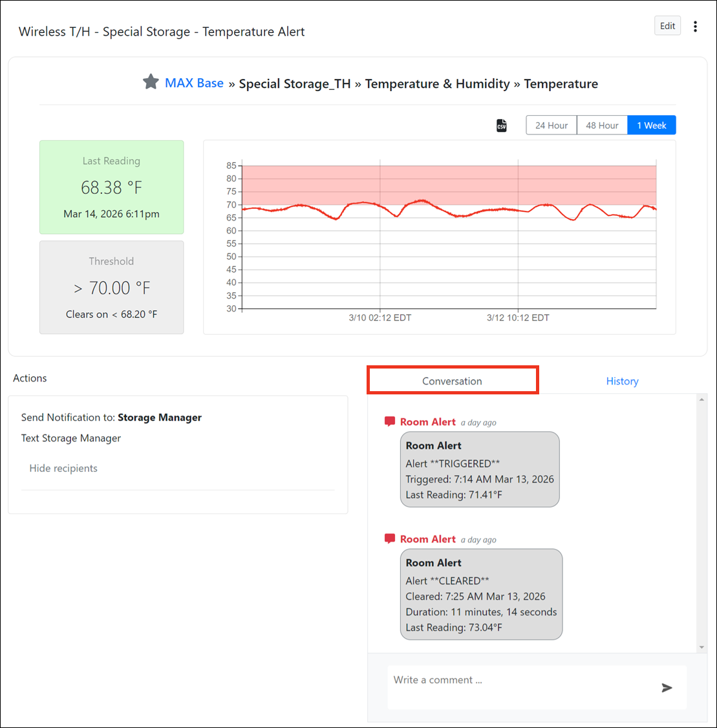Send the comment with arrow icon
This screenshot has height=728, width=717.
coord(667,687)
